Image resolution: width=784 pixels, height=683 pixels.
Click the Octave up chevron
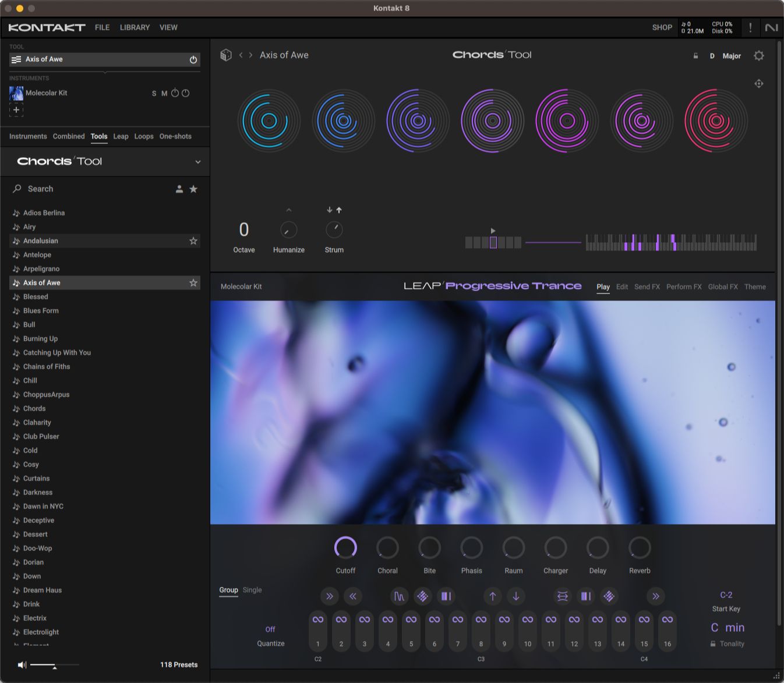click(x=288, y=210)
